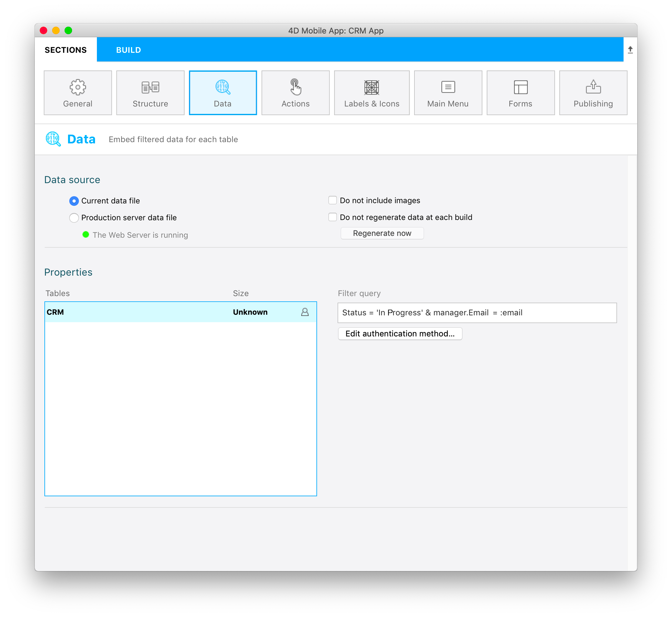Screen dimensions: 672x617
Task: Select the CRM table in Properties
Action: pos(180,312)
